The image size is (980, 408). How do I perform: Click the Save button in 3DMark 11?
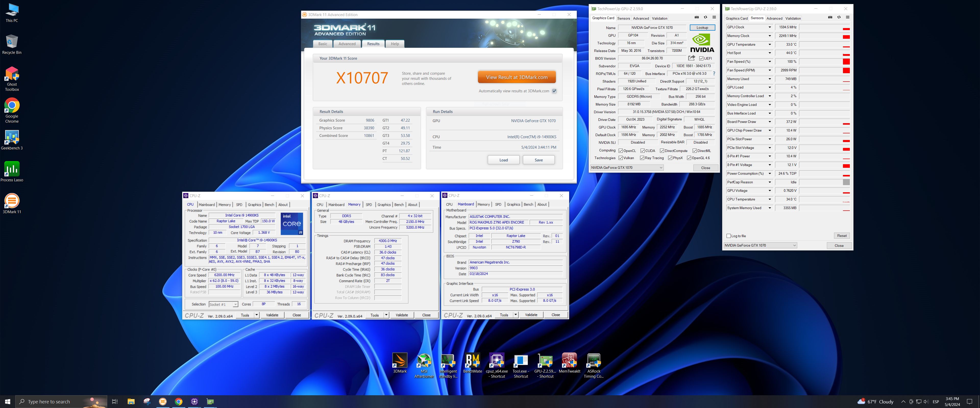coord(538,160)
